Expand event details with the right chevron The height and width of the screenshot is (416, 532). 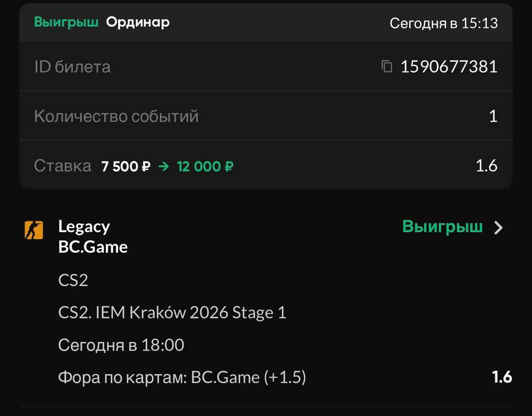point(498,228)
